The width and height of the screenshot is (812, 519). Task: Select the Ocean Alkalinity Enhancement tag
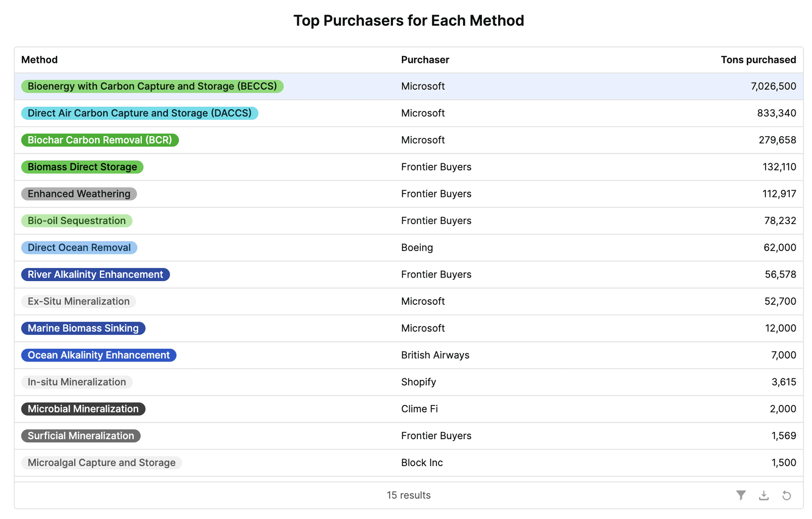tap(99, 355)
